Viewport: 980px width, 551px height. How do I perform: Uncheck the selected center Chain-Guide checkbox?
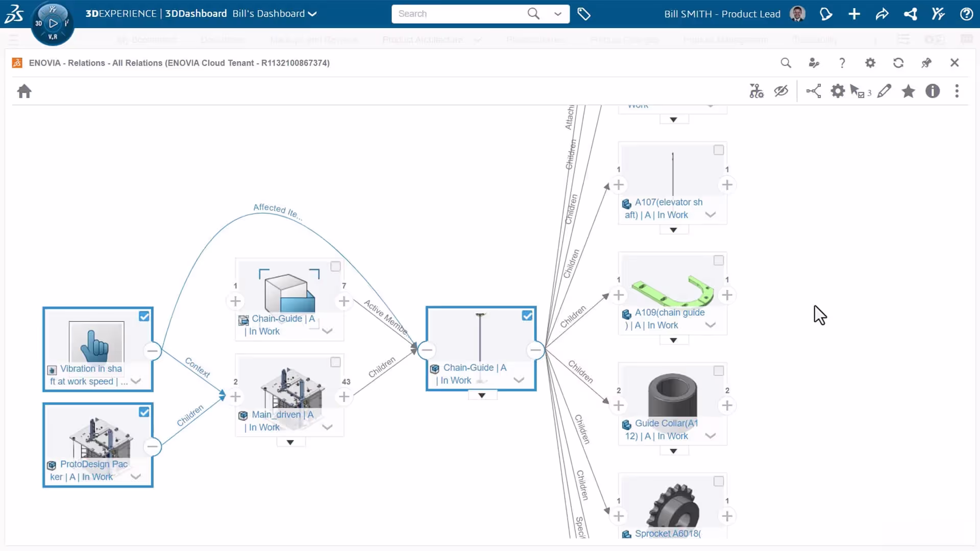coord(527,316)
